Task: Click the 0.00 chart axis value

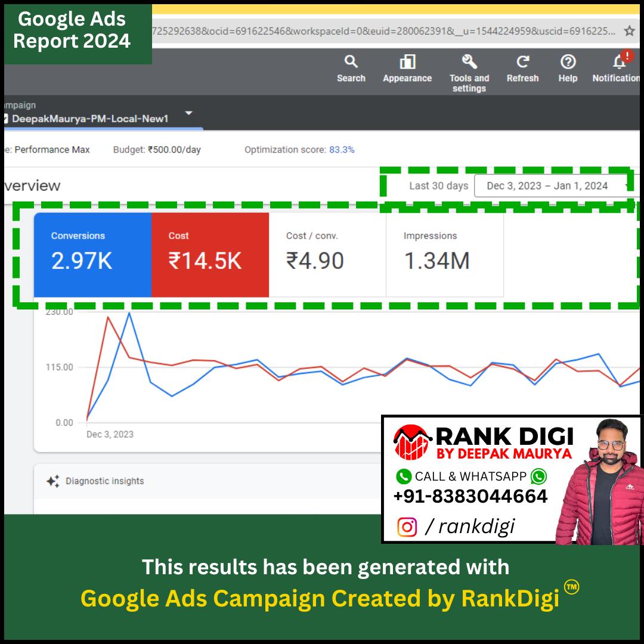Action: pyautogui.click(x=64, y=423)
